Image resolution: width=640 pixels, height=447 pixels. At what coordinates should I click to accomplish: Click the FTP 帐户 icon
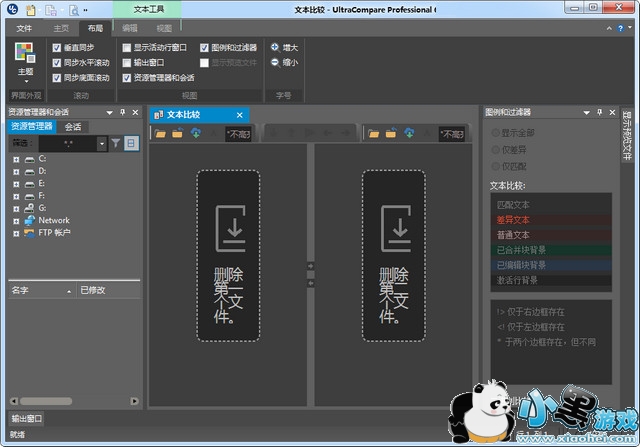coord(30,233)
